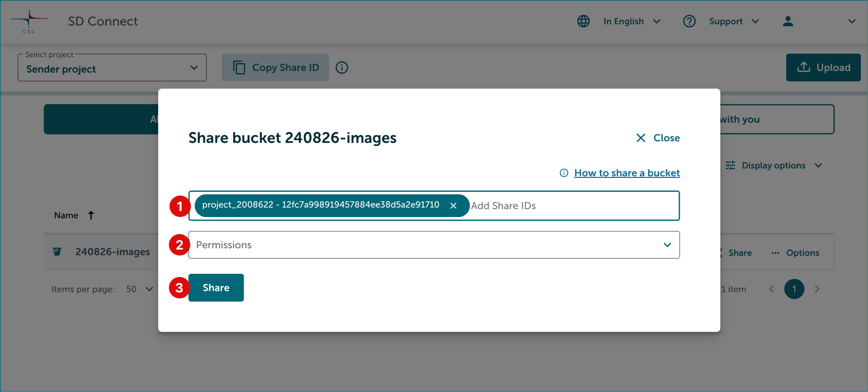This screenshot has height=392, width=868.
Task: Open the In English language menu
Action: [632, 21]
